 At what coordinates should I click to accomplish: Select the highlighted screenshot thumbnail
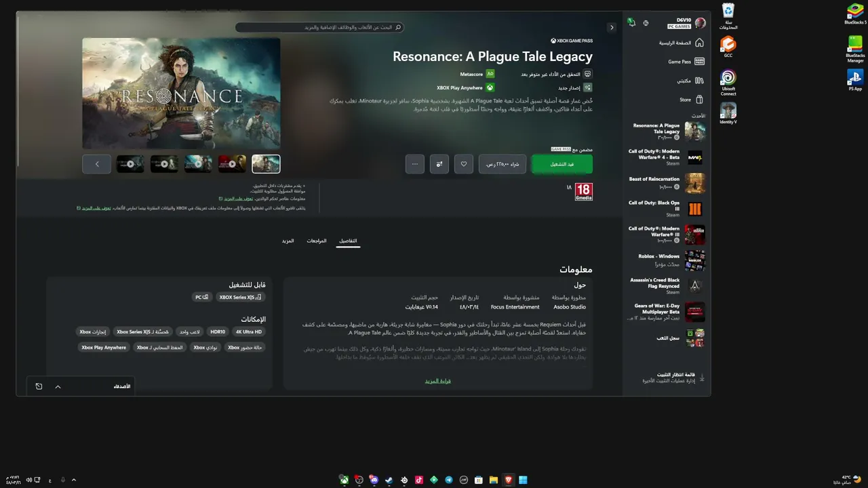[266, 164]
